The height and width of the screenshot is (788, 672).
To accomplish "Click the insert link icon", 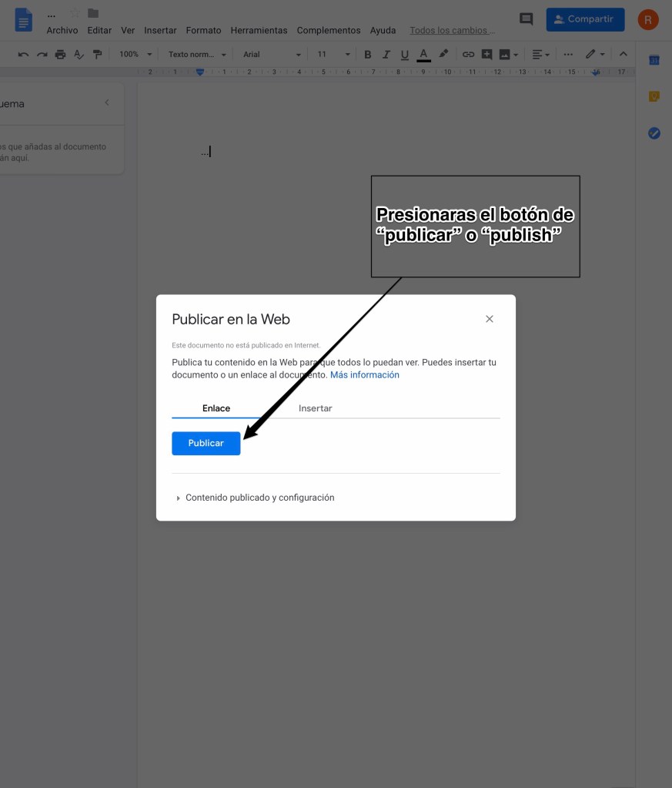I will (468, 55).
